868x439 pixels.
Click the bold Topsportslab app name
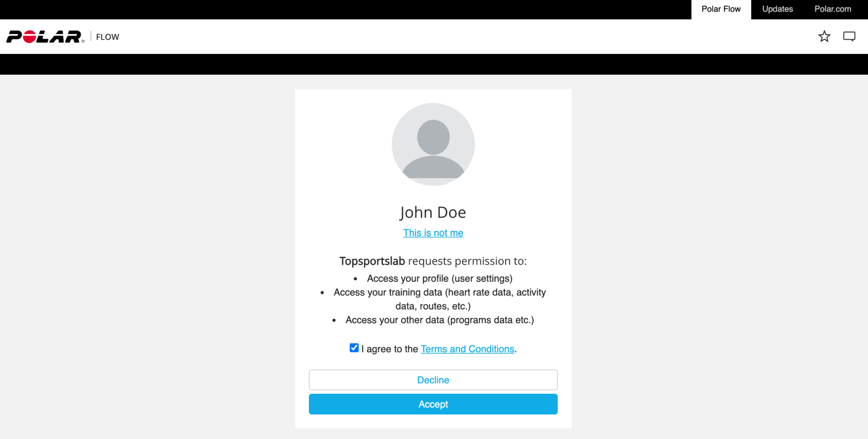pyautogui.click(x=372, y=261)
